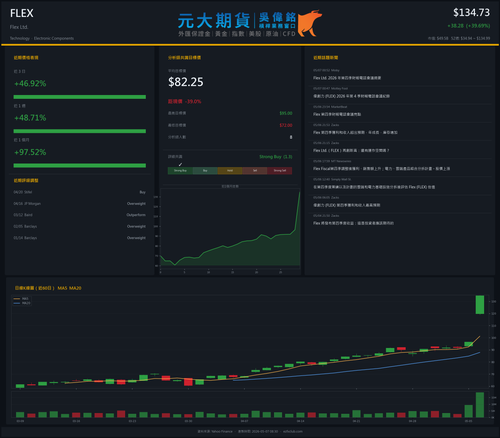
Task: Click the Flex Ltd. company name
Action: click(x=19, y=27)
